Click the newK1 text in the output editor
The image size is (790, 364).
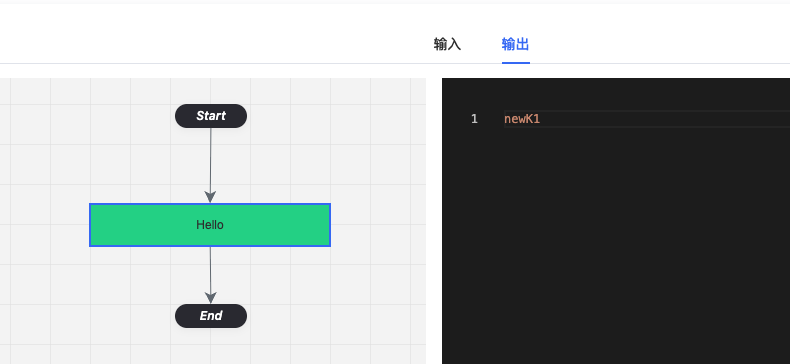(x=522, y=119)
